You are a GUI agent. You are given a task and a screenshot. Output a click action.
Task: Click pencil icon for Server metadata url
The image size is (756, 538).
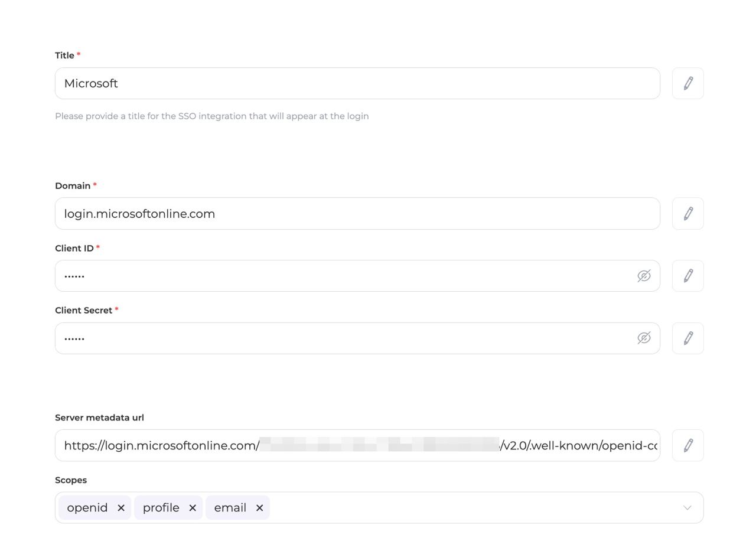click(688, 445)
